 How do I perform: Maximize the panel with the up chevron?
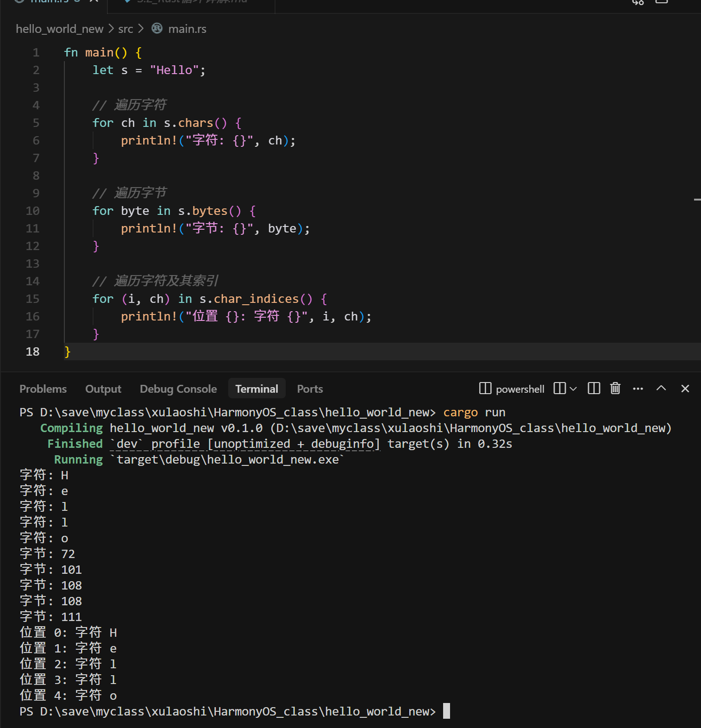661,389
